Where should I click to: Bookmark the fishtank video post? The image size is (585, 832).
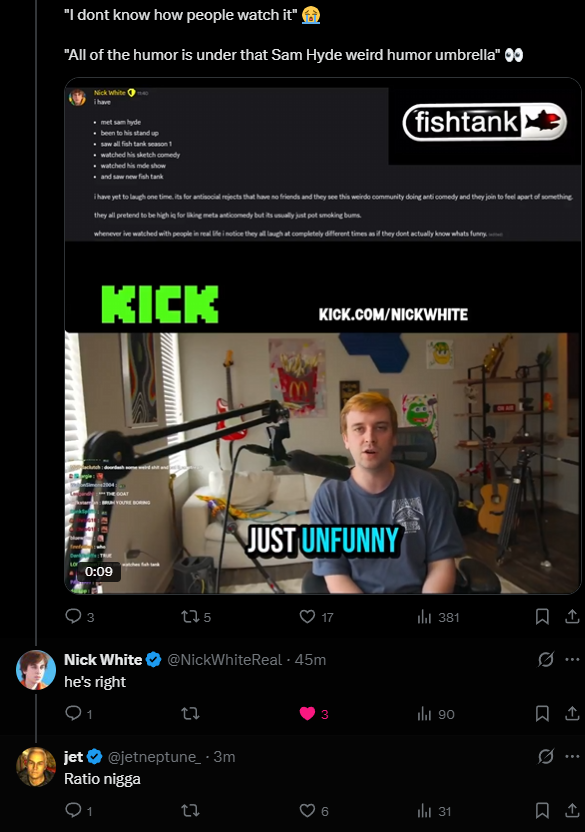pyautogui.click(x=542, y=617)
